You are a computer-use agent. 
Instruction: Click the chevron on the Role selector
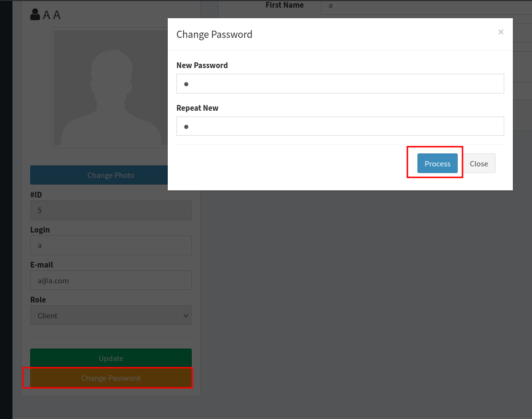click(x=185, y=315)
